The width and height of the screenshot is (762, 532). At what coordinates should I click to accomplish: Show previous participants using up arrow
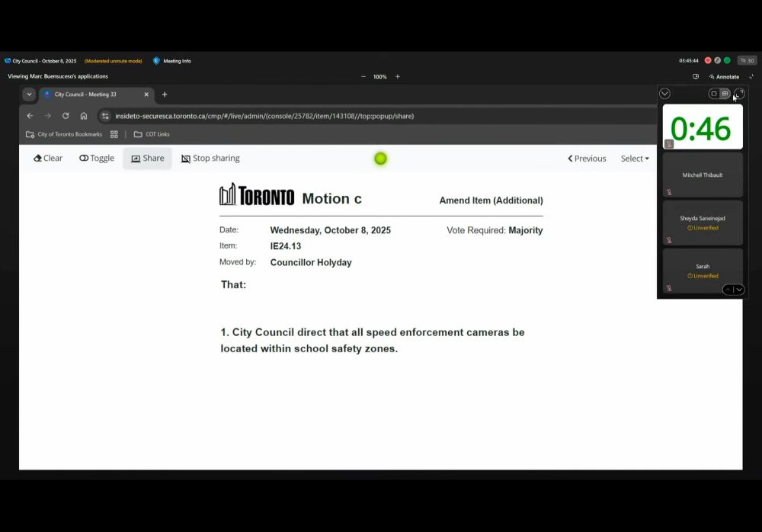click(728, 290)
